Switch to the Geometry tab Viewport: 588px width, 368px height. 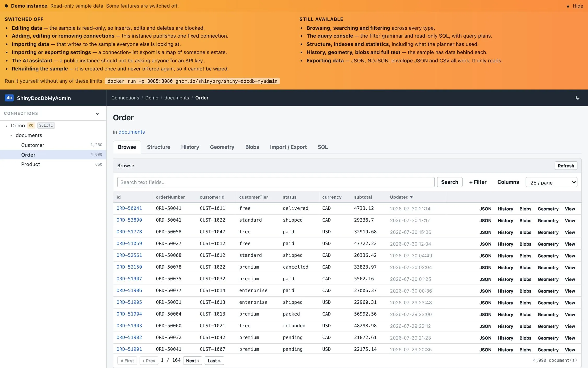[222, 147]
